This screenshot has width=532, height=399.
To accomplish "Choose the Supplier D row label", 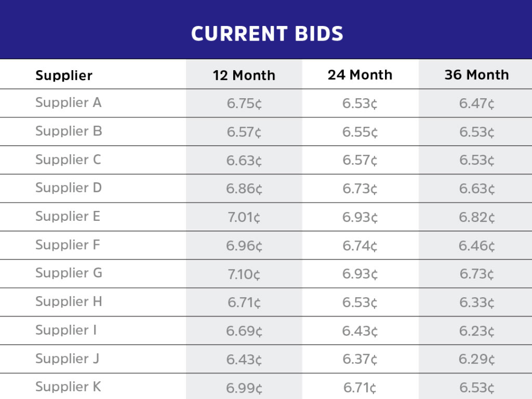I will coord(69,188).
